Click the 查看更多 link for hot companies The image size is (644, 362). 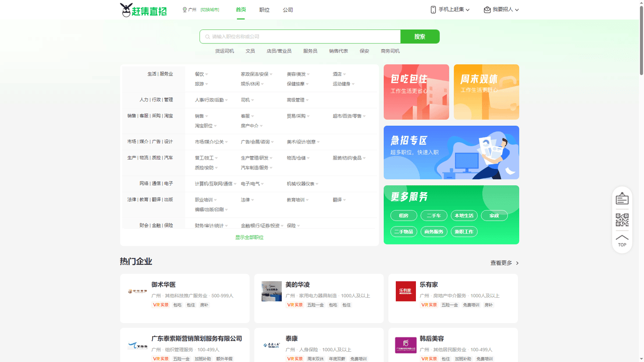(x=501, y=263)
